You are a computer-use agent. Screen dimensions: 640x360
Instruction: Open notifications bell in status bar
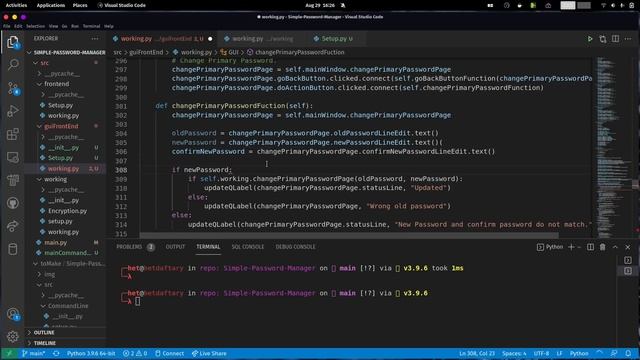coord(628,353)
